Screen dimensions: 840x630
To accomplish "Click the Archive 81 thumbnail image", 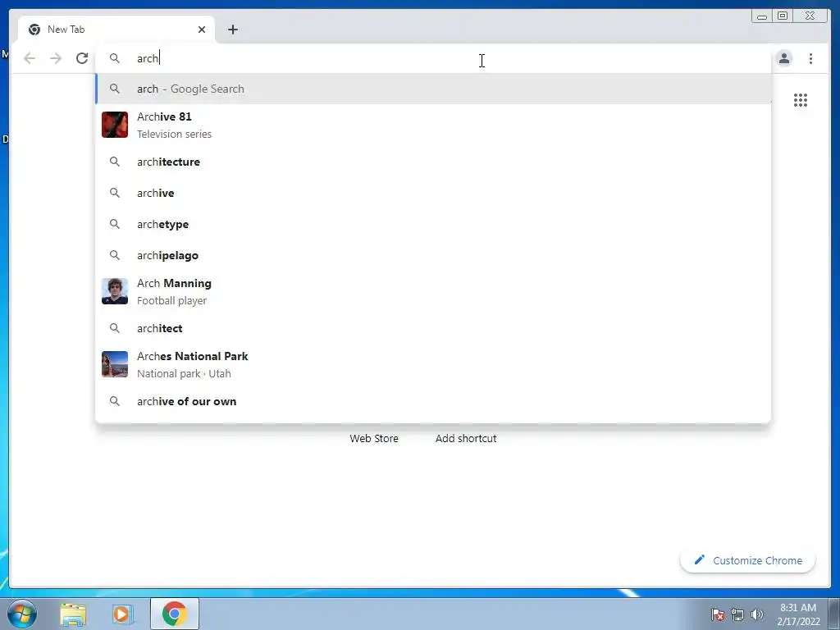I will [x=115, y=125].
